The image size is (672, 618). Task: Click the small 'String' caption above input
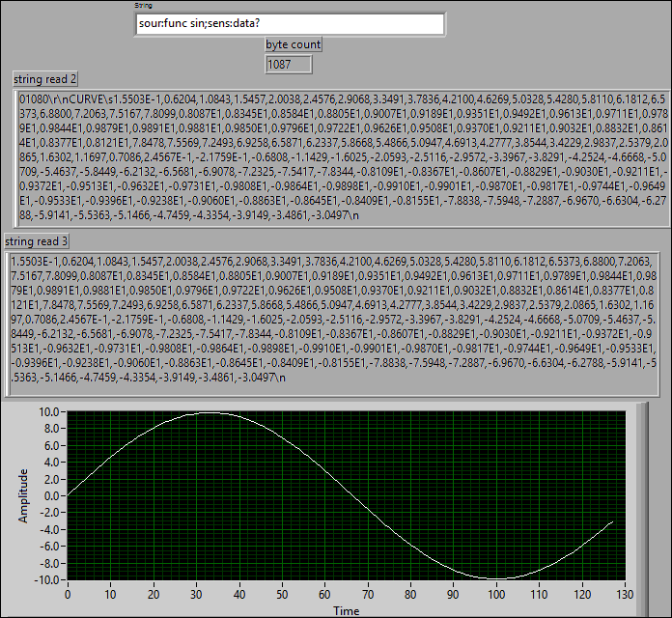pyautogui.click(x=143, y=6)
